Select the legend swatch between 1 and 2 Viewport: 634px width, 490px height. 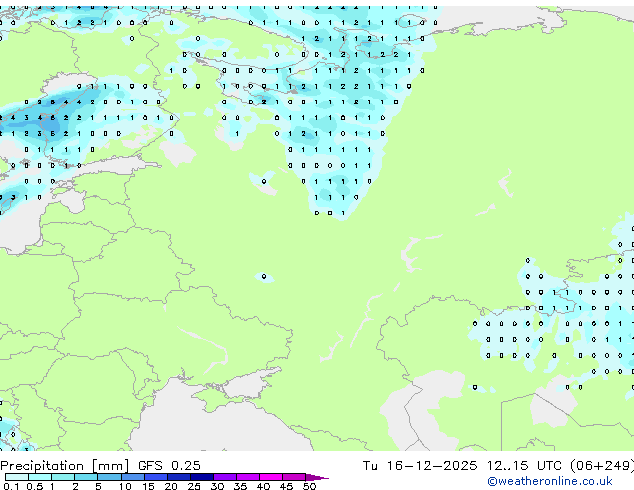click(63, 477)
